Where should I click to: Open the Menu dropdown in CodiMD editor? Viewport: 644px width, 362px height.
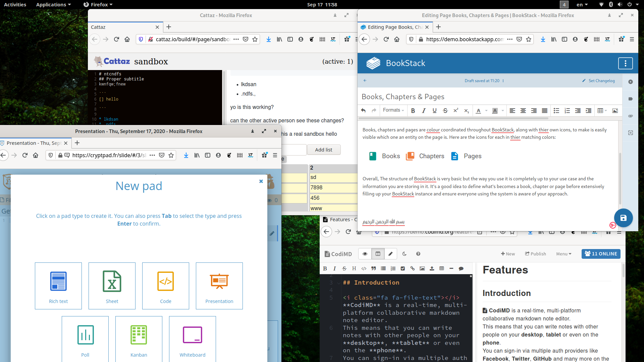564,253
